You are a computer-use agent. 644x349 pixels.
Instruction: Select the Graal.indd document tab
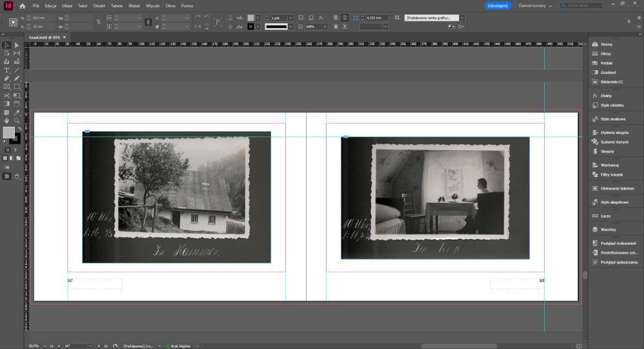click(x=44, y=37)
